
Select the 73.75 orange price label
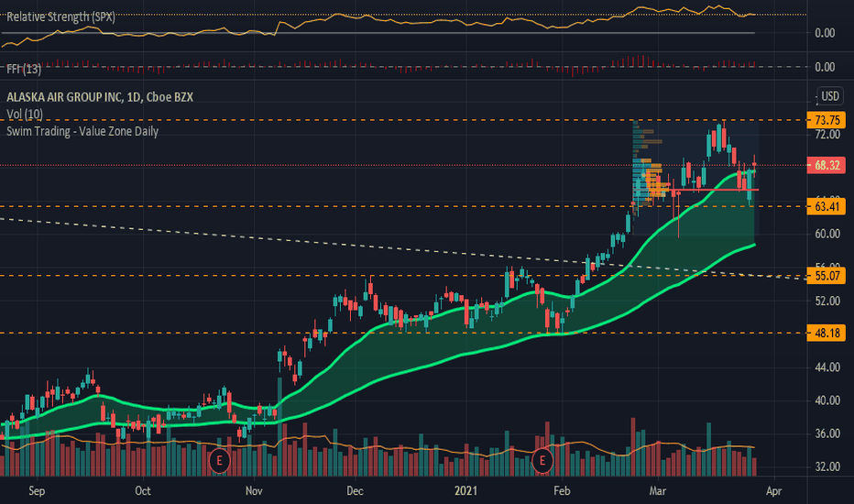[827, 120]
